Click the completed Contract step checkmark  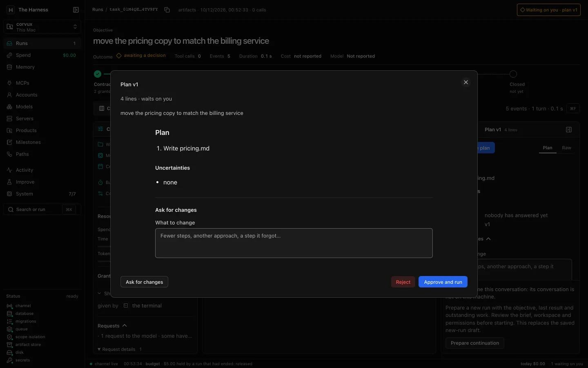98,74
